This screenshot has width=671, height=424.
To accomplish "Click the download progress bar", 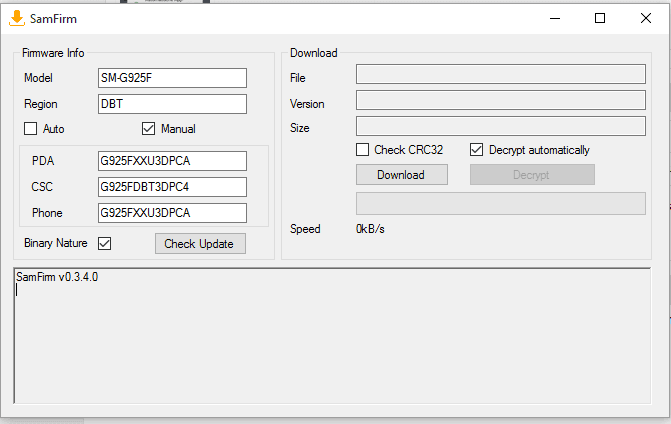I will point(501,203).
